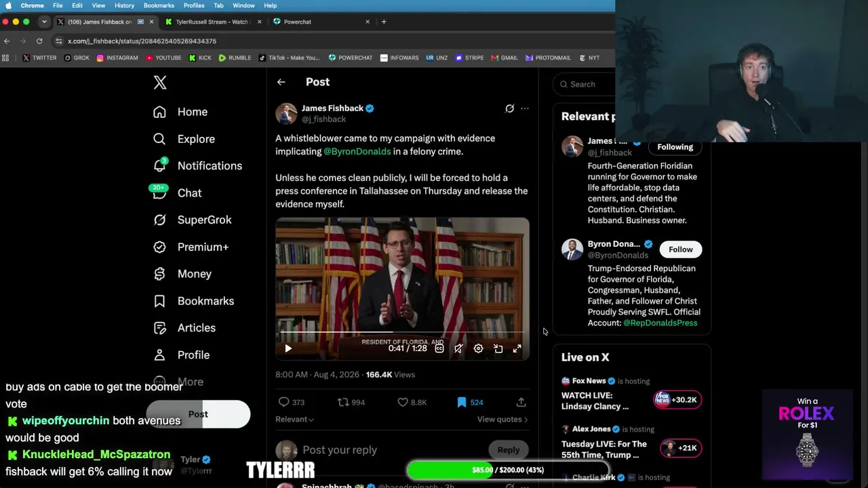868x488 pixels.
Task: Toggle closed captions on the video
Action: pyautogui.click(x=439, y=348)
